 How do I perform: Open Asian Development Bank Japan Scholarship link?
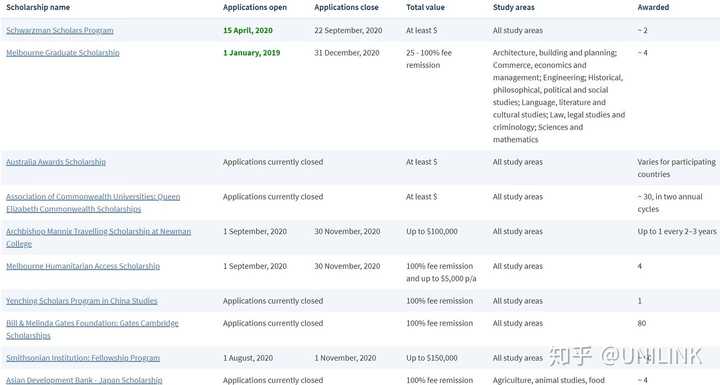84,380
